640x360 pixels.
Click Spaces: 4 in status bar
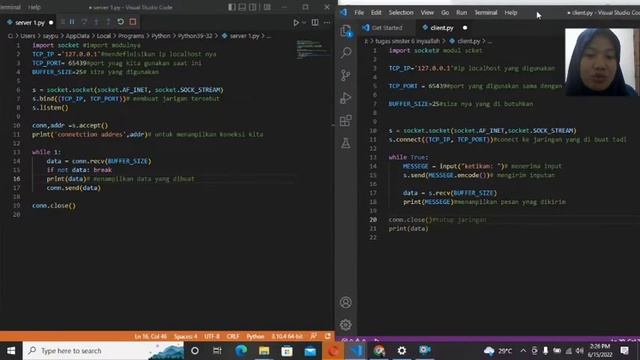[185, 336]
